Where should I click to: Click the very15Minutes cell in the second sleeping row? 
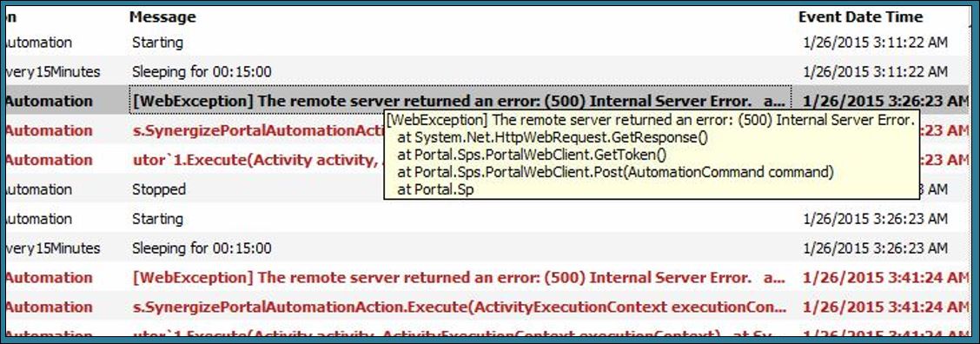(52, 248)
